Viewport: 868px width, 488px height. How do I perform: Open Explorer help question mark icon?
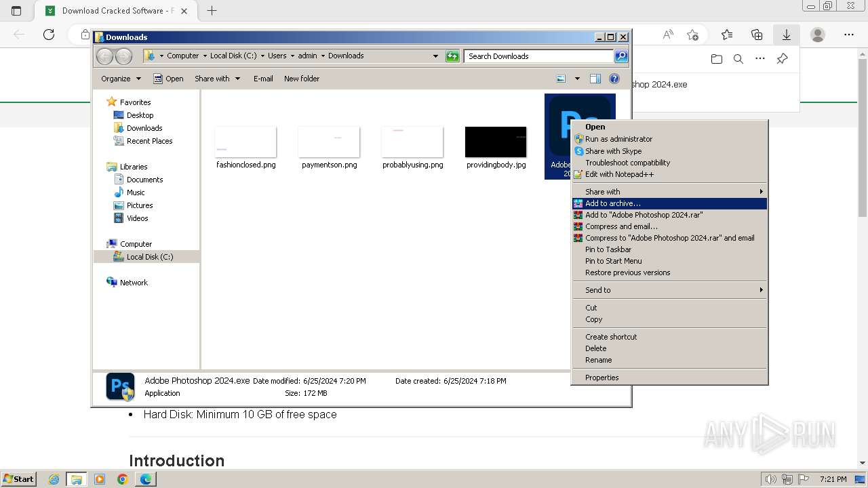614,79
